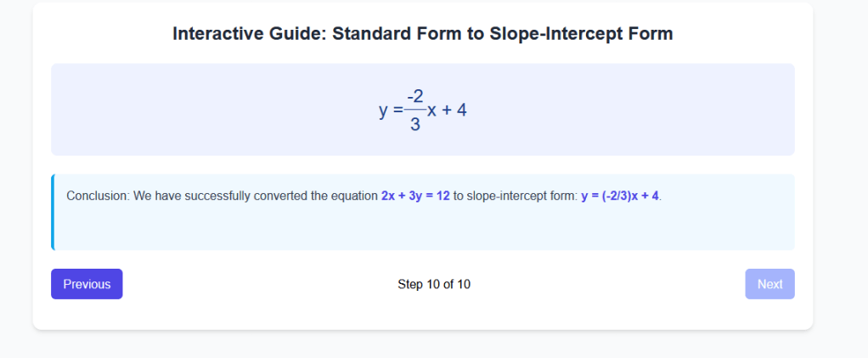This screenshot has height=358, width=868.
Task: Click the Step 10 of 10 indicator
Action: (x=434, y=284)
